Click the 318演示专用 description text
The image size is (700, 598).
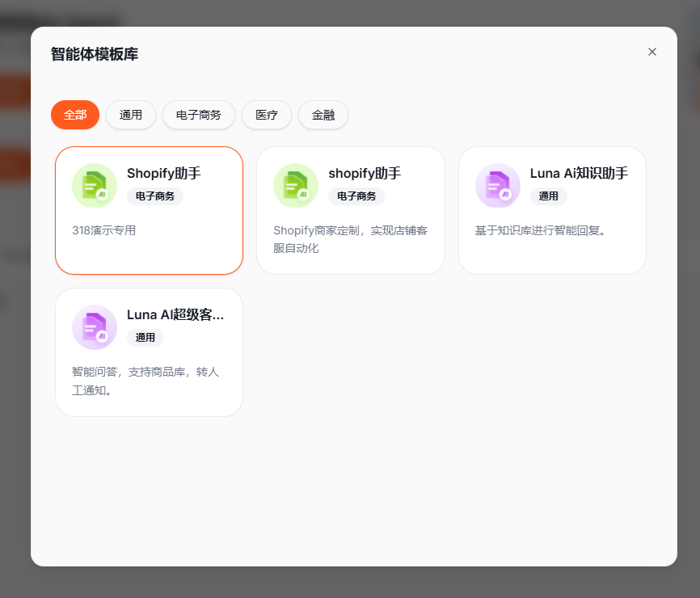coord(104,230)
